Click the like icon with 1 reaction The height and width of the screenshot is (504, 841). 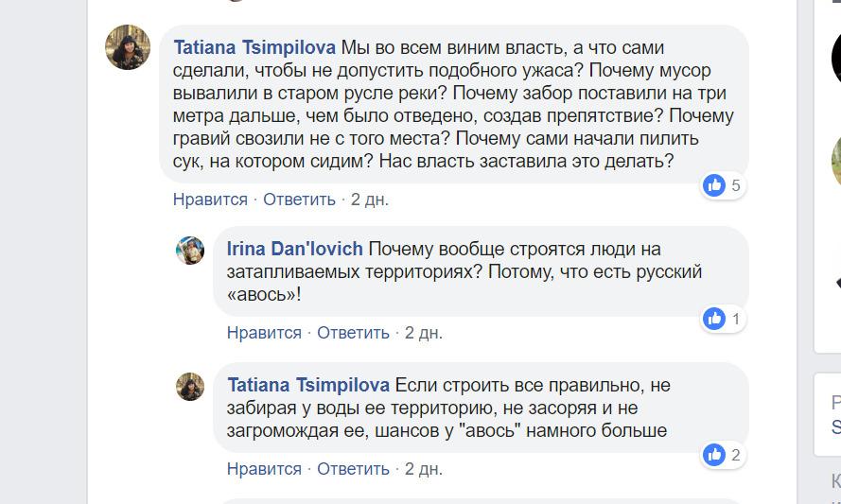tap(714, 319)
